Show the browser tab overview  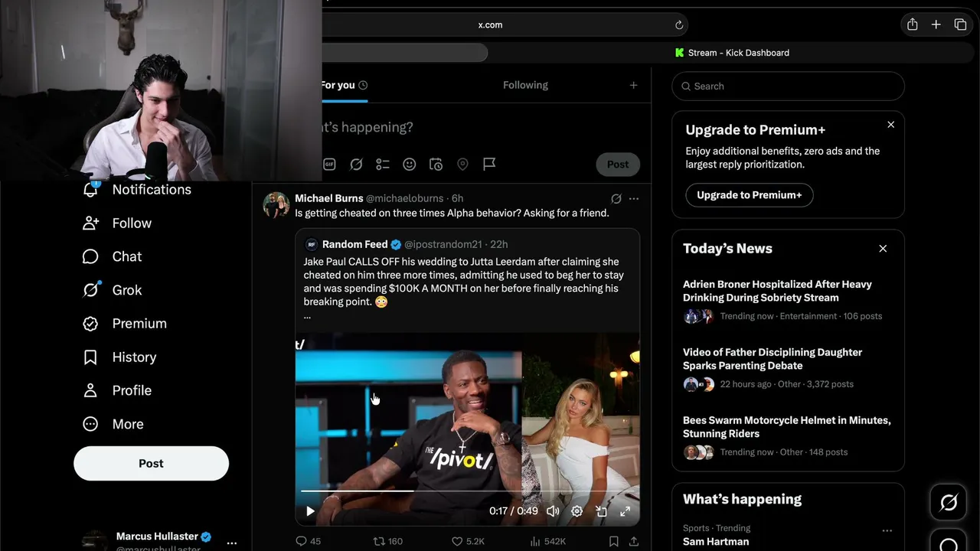[960, 24]
